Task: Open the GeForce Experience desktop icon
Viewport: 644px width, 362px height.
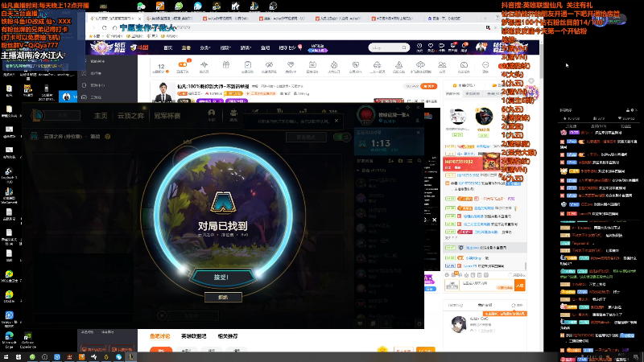Action: 27,340
